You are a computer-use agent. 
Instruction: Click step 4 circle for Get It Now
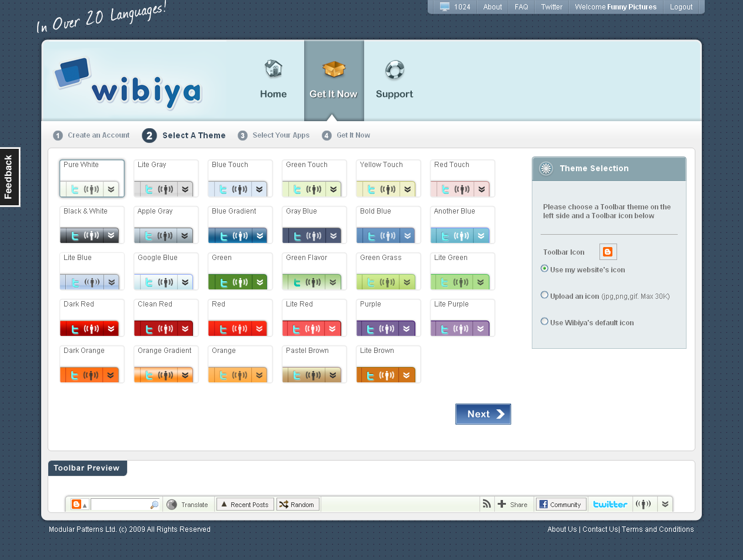point(326,136)
